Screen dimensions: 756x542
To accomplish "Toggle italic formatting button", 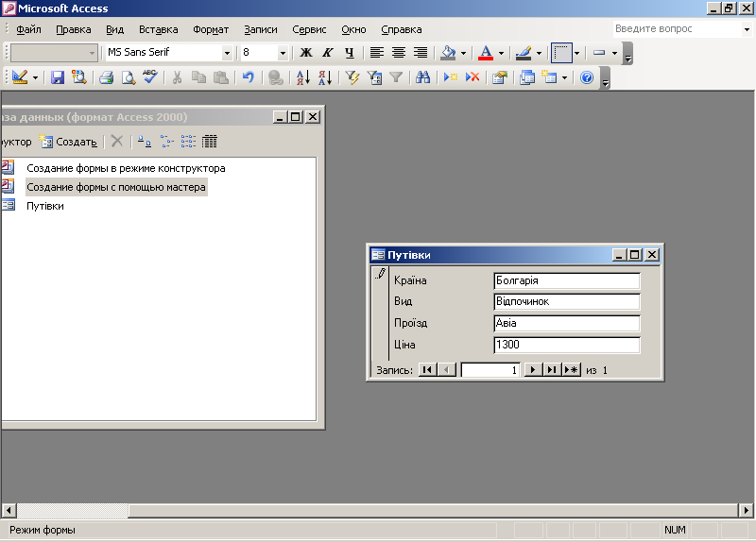I will point(328,53).
